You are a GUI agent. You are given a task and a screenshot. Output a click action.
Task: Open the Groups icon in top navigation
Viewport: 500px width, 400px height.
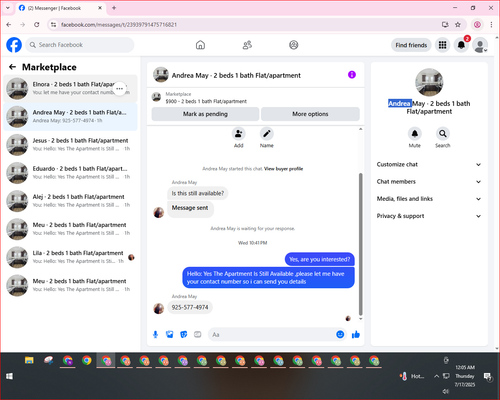click(x=294, y=45)
